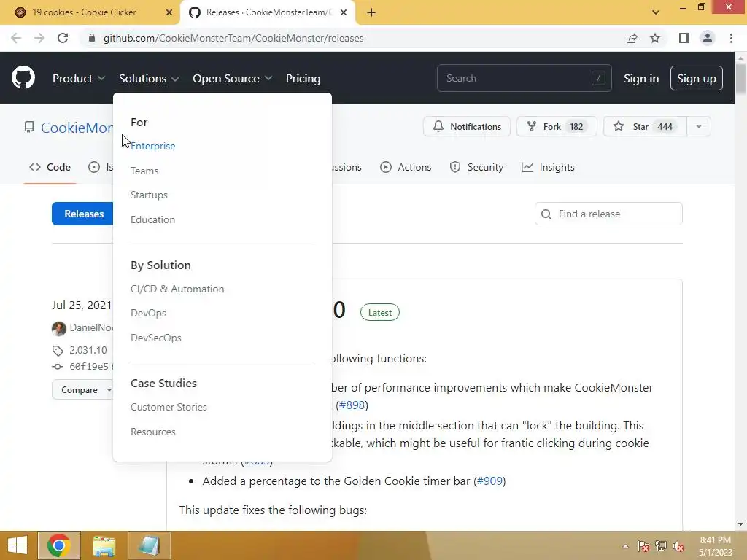Choose CI/CD & Automation

(177, 289)
